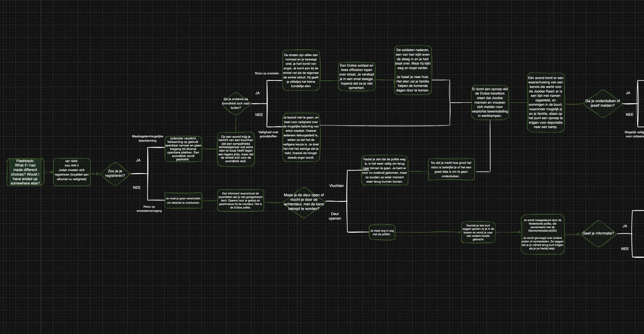Click the 'Zou je je registreren?' decision diamond
The width and height of the screenshot is (644, 334).
115,174
